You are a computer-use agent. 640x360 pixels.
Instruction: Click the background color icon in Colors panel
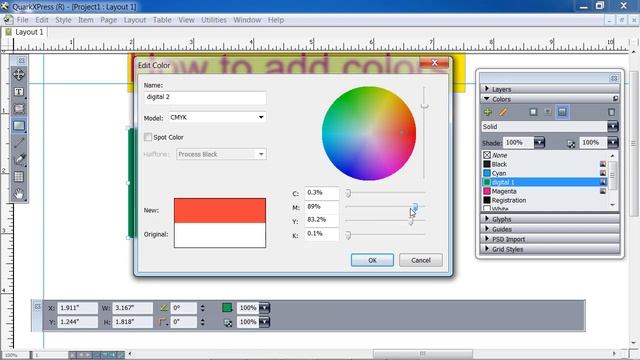pos(562,112)
